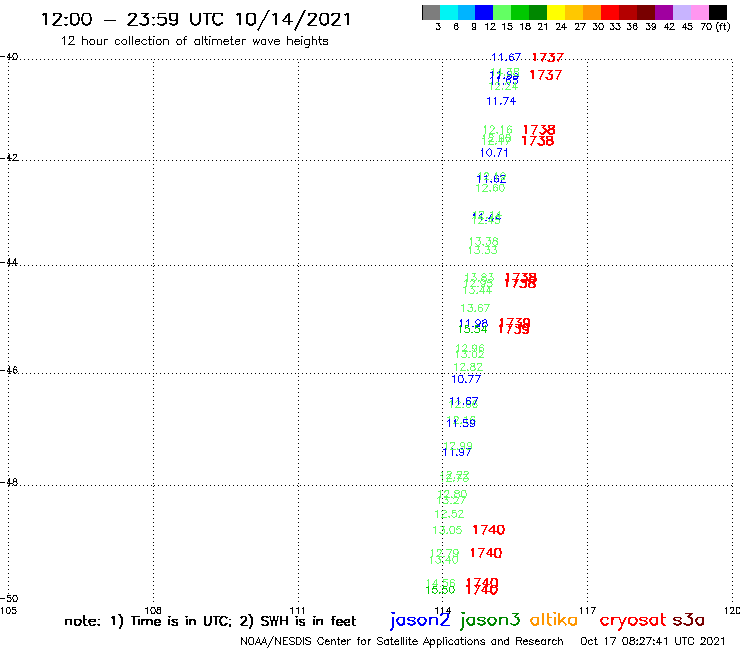Select the blue value '10.77'
The image size is (740, 650).
pyautogui.click(x=466, y=379)
